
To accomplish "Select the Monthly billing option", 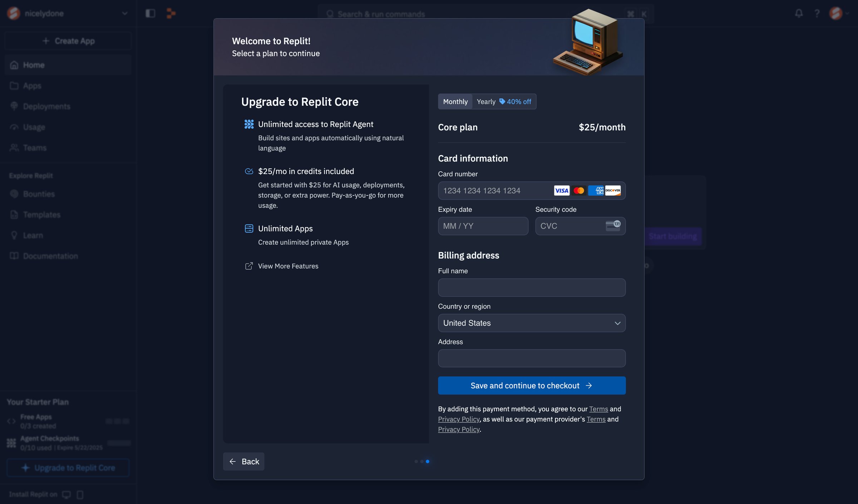I will [455, 102].
